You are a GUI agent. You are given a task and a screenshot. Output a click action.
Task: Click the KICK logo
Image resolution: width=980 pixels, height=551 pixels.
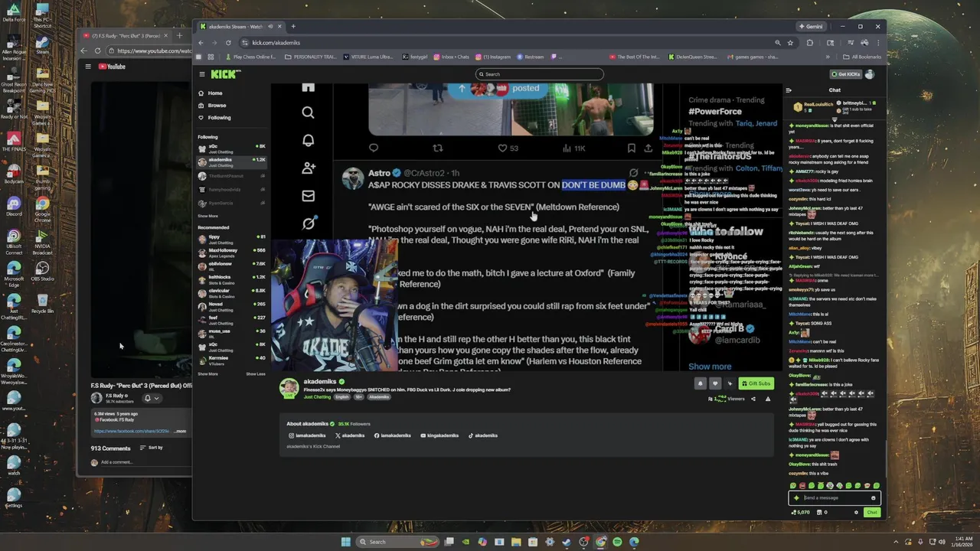click(x=226, y=74)
